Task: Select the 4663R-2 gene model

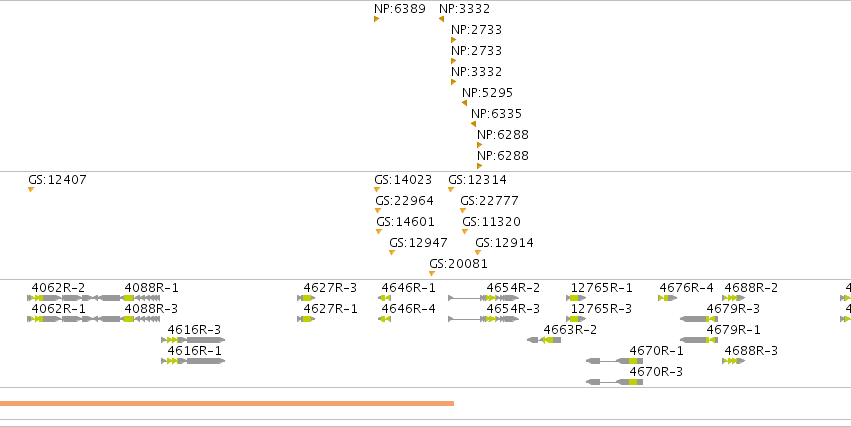Action: 544,340
